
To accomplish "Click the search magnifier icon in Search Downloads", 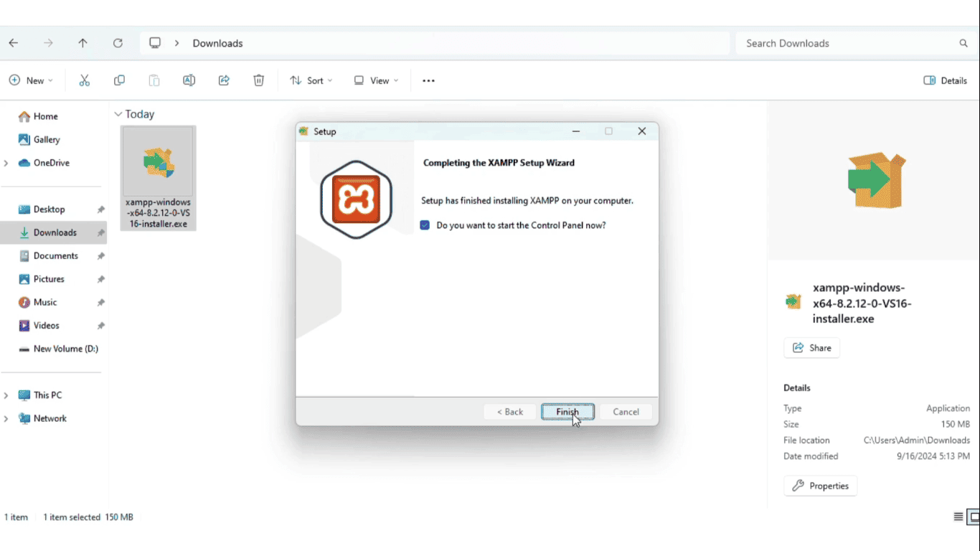I will tap(963, 43).
